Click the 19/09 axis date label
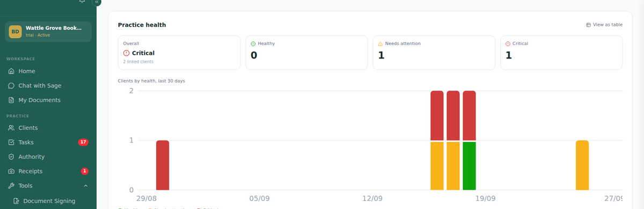This screenshot has height=209, width=644. tap(486, 198)
